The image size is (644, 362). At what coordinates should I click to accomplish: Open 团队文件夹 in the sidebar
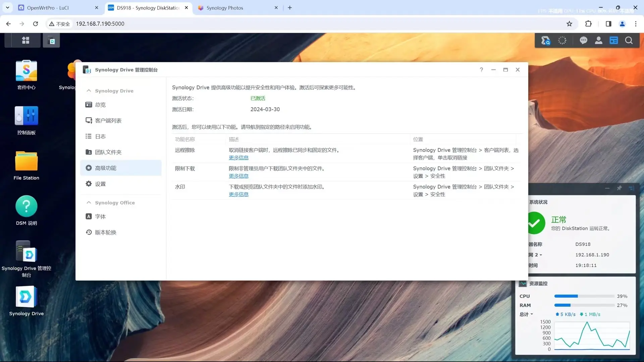click(121, 152)
